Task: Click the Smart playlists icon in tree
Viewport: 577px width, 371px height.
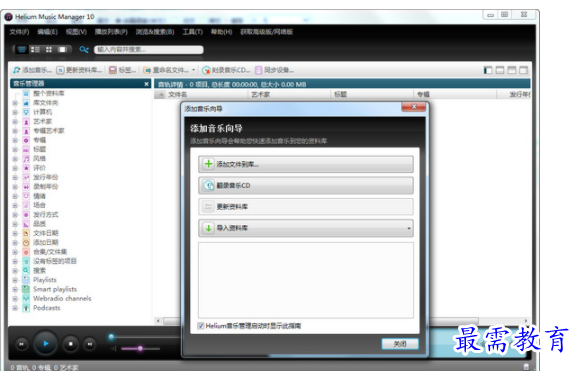Action: pos(26,289)
